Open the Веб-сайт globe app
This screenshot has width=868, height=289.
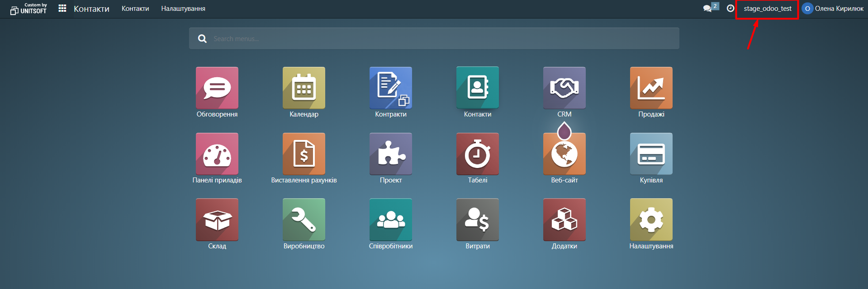564,154
